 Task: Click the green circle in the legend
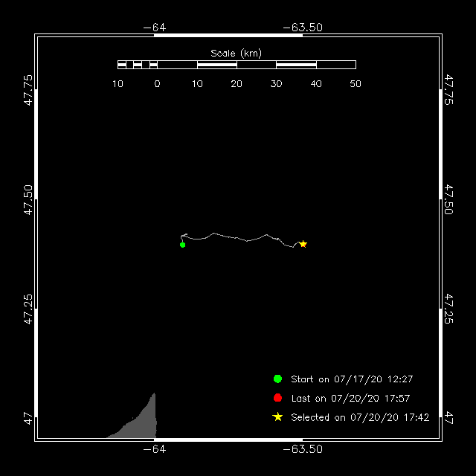click(277, 379)
